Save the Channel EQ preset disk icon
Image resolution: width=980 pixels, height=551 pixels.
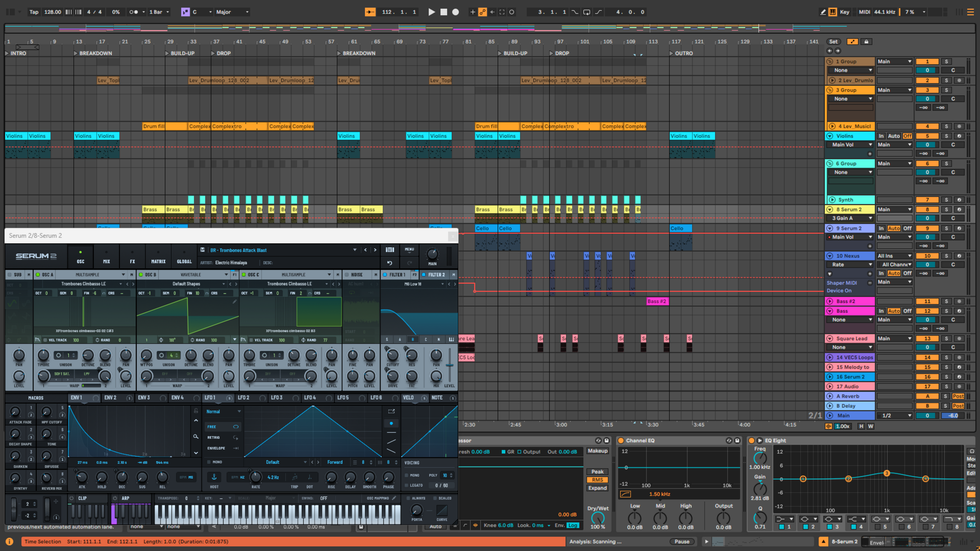click(737, 440)
